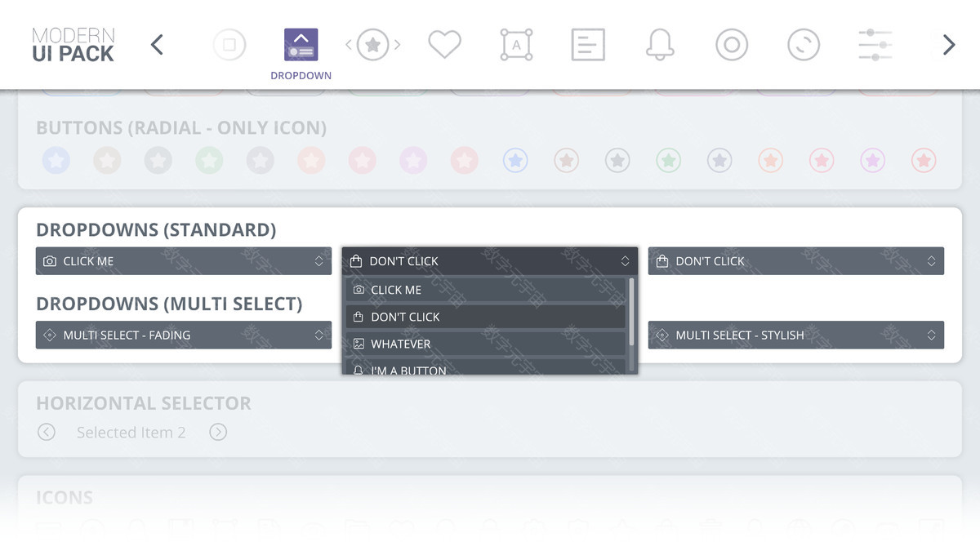This screenshot has width=980, height=551.
Task: Select the horizontal selector star icon
Action: (372, 45)
